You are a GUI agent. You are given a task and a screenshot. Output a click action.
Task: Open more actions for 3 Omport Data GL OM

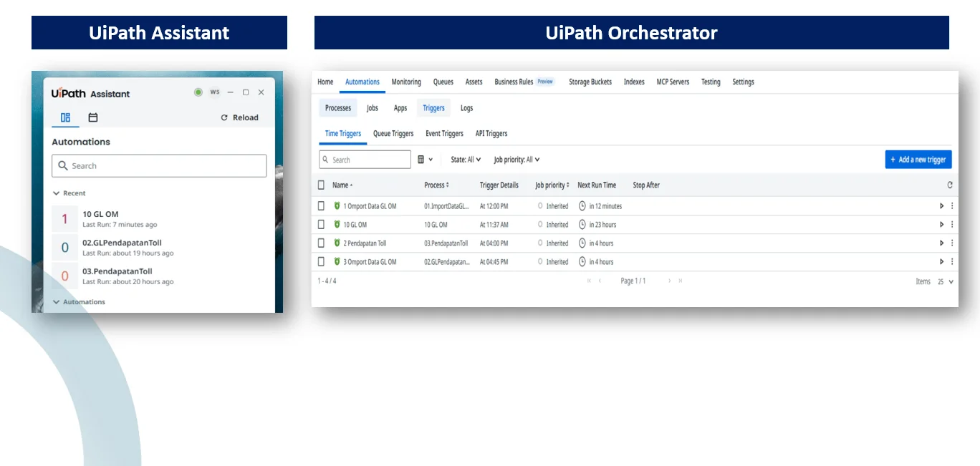[952, 262]
